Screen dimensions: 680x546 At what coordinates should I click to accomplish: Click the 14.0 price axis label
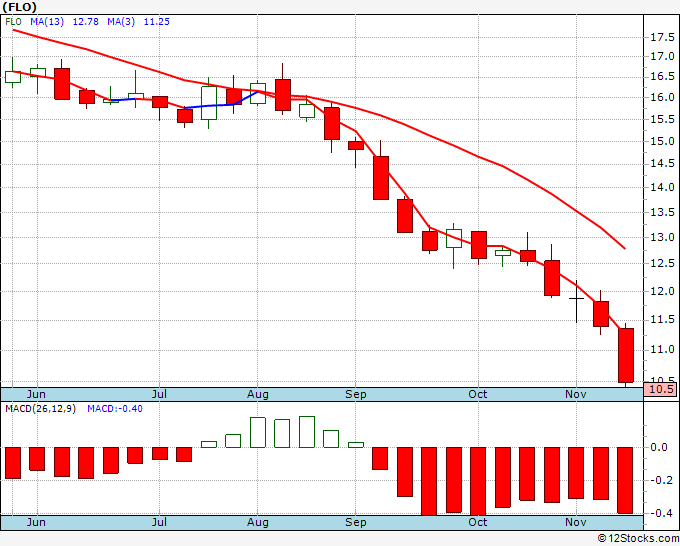pos(662,187)
